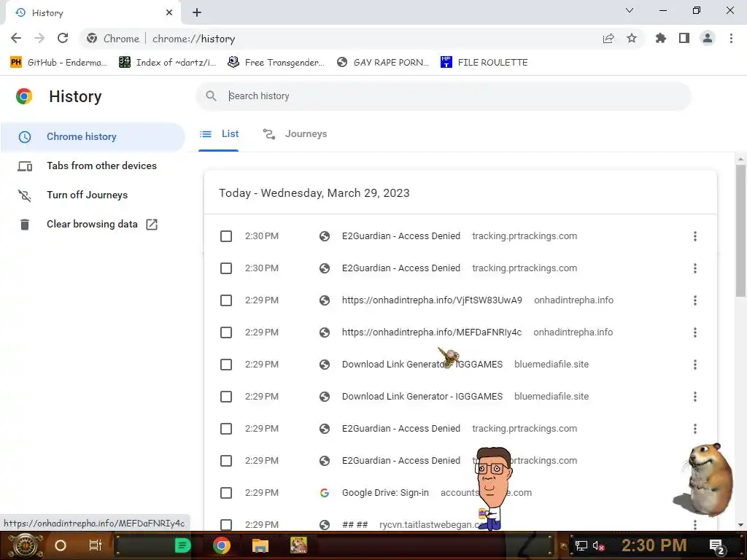Screen dimensions: 747x560
Task: Open a new tab with plus button
Action: (197, 12)
